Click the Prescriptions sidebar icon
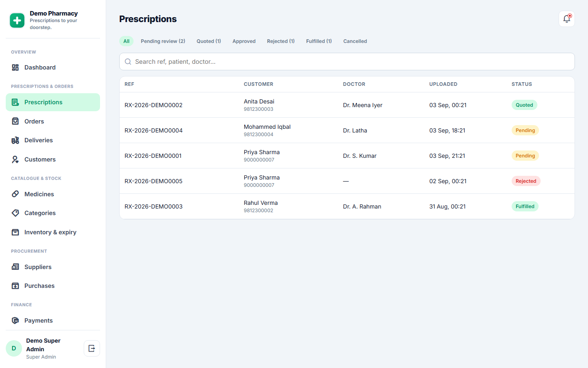 pyautogui.click(x=15, y=102)
